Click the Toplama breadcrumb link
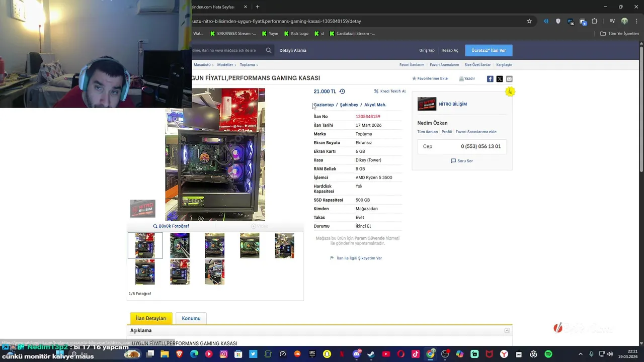The image size is (644, 362). pos(247,65)
